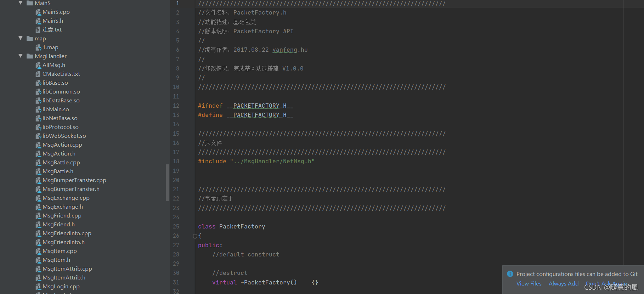This screenshot has height=294, width=644.
Task: Click the #include NetMsg.h path string
Action: (272, 162)
